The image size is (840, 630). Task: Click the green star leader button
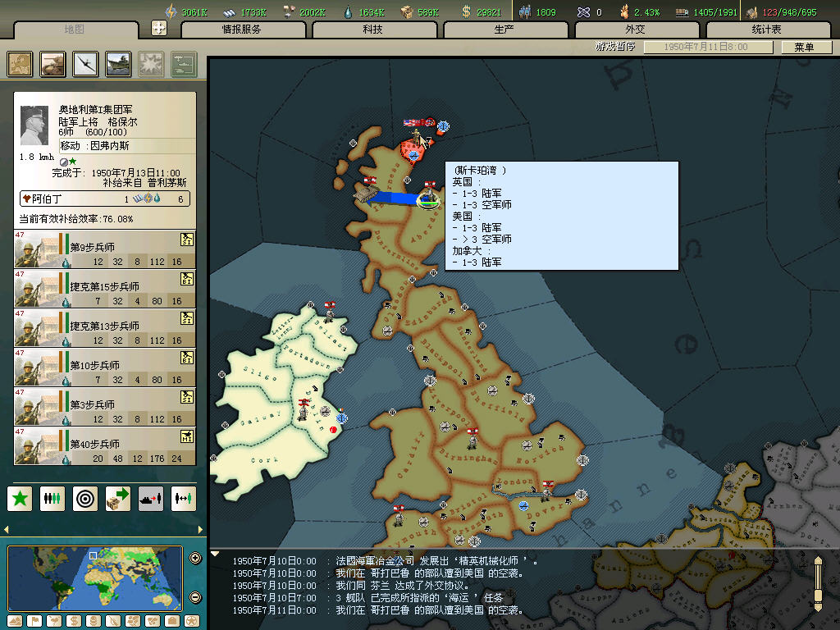[x=20, y=499]
